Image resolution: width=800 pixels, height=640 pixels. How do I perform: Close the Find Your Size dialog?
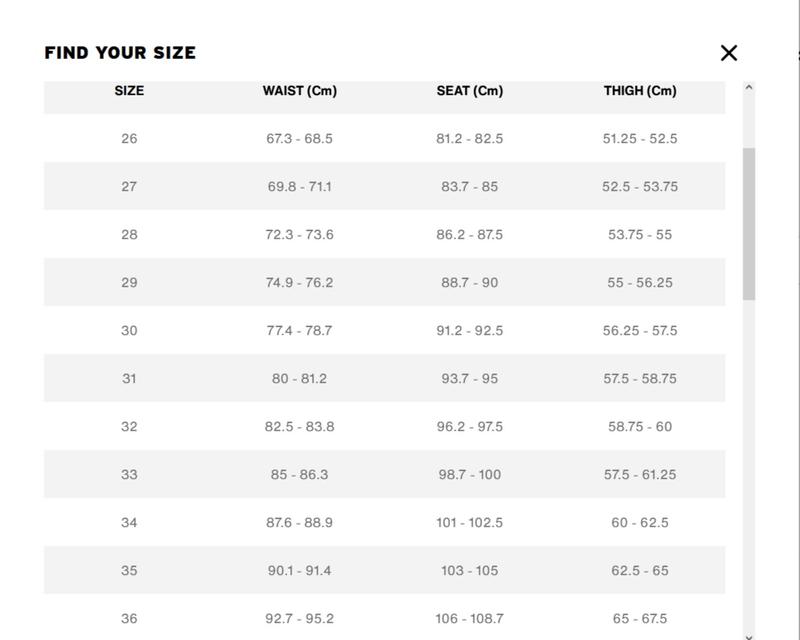click(x=729, y=53)
